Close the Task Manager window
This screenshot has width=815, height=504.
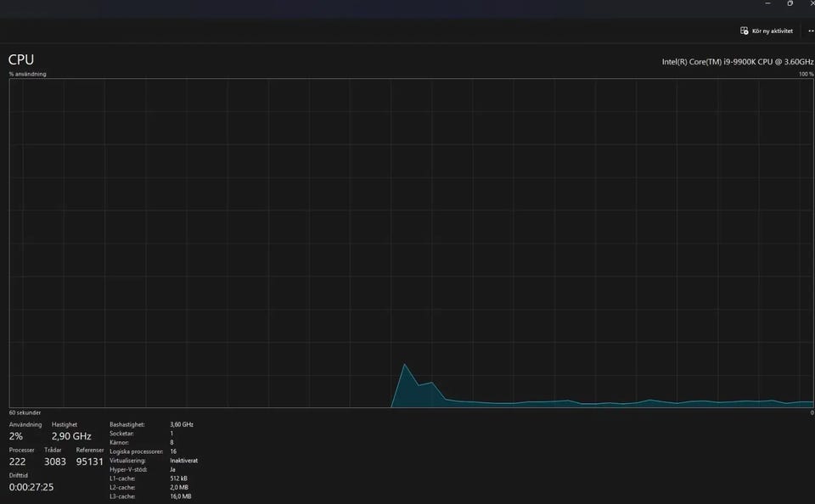coord(812,3)
